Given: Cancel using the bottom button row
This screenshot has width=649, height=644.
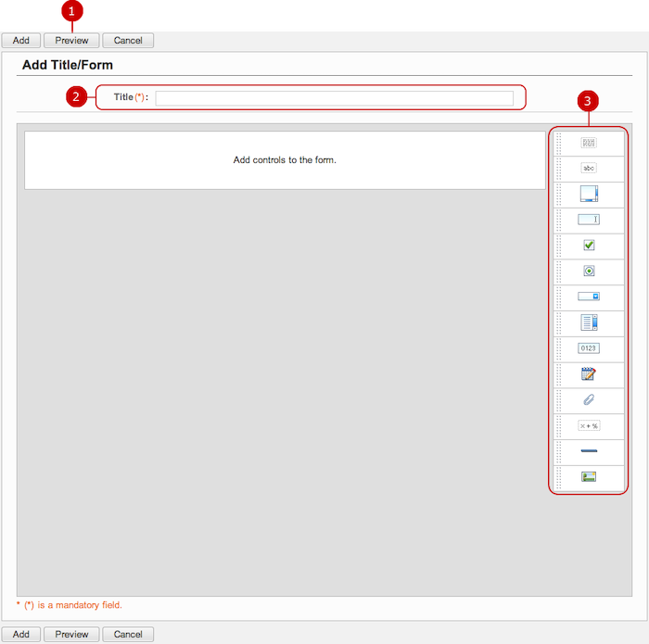Looking at the screenshot, I should tap(128, 634).
